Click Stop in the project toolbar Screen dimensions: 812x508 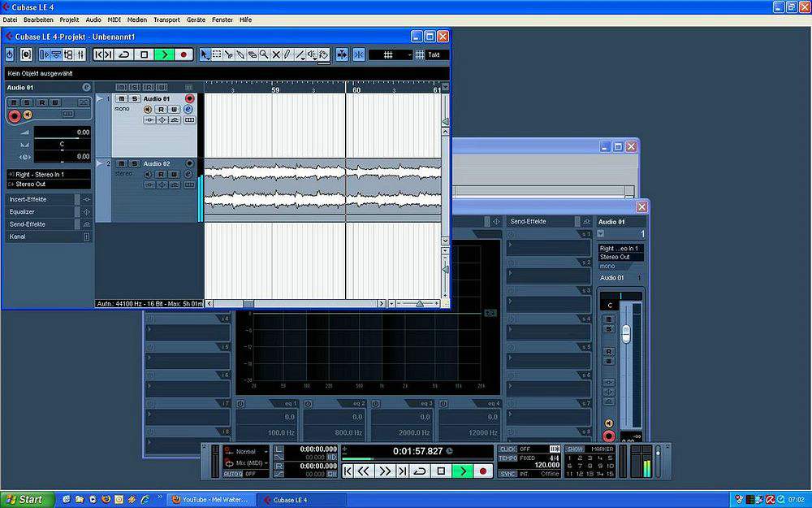coord(145,54)
